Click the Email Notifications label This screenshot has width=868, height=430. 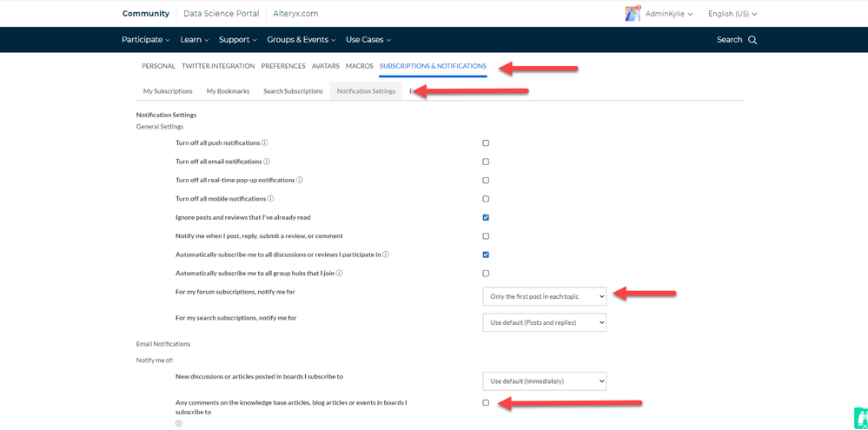(x=163, y=344)
